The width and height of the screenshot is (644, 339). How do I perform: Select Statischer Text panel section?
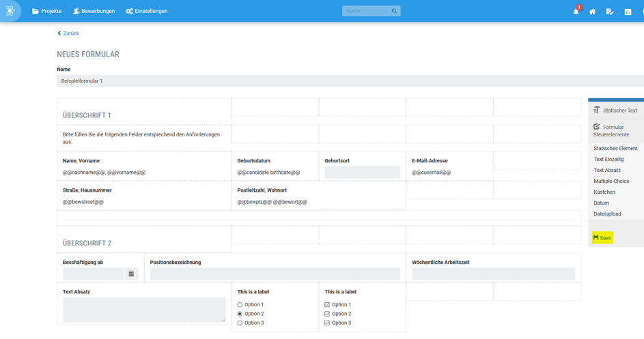616,110
